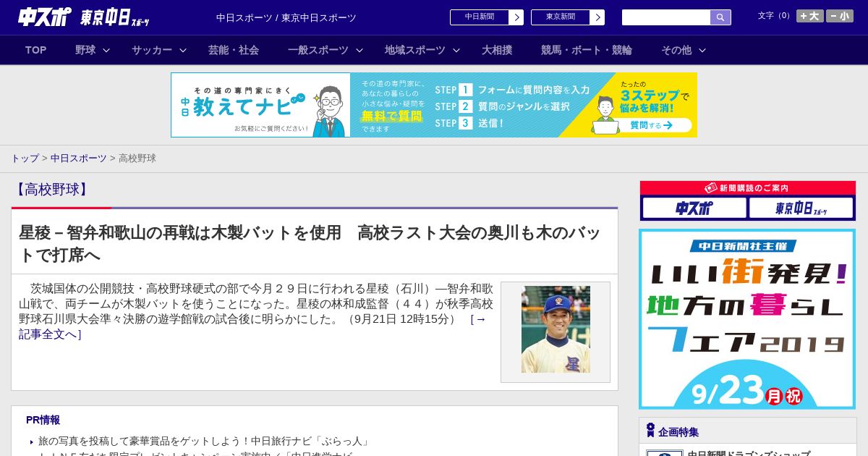Open the 芸能・社会 menu item
This screenshot has height=456, width=868.
tap(234, 50)
